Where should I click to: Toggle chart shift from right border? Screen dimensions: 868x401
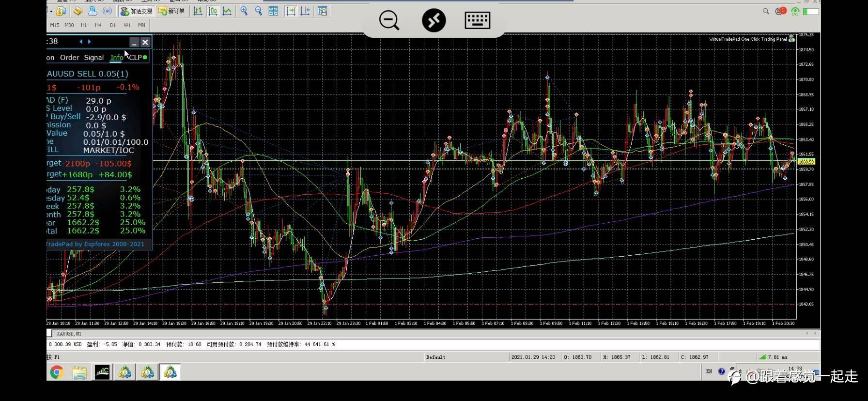pos(305,11)
